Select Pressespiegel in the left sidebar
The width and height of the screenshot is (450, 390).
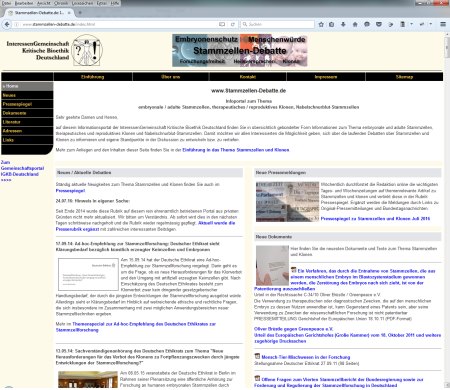pos(27,104)
